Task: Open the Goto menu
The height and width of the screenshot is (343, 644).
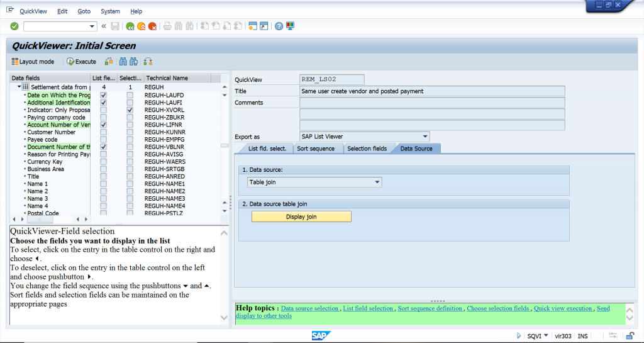Action: pos(84,11)
